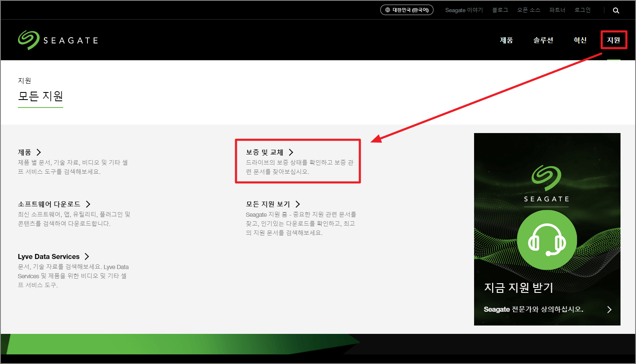The image size is (636, 364).
Task: Click 지금 지원 받기 card title
Action: 519,287
